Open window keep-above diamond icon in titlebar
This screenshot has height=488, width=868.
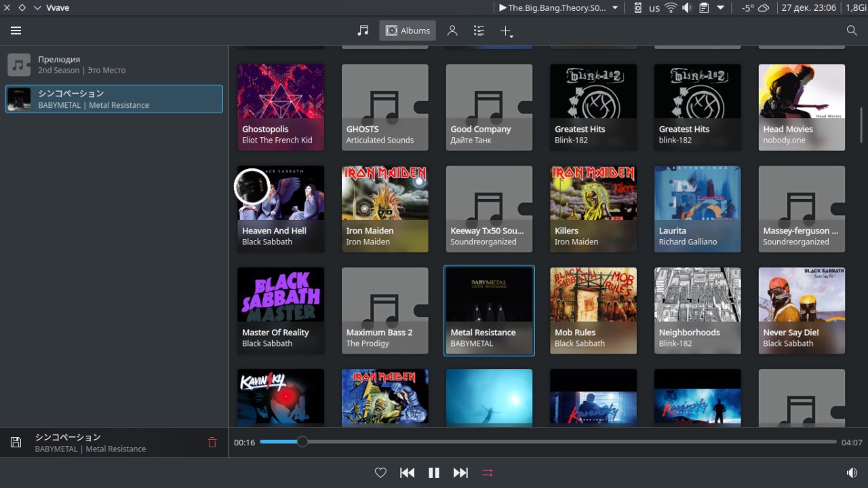click(22, 8)
